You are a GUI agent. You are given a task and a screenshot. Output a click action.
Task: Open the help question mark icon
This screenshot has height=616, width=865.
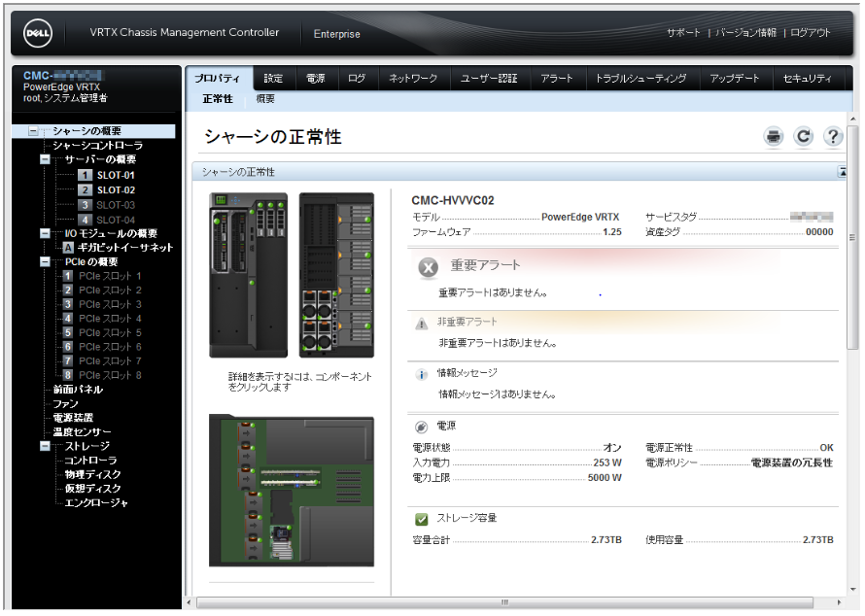tap(832, 137)
